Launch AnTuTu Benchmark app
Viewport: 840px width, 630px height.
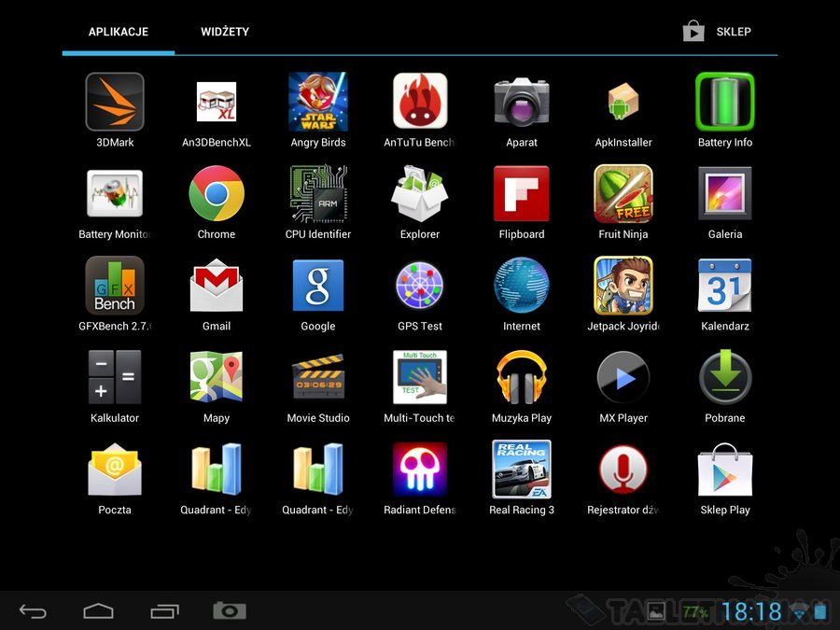point(419,101)
